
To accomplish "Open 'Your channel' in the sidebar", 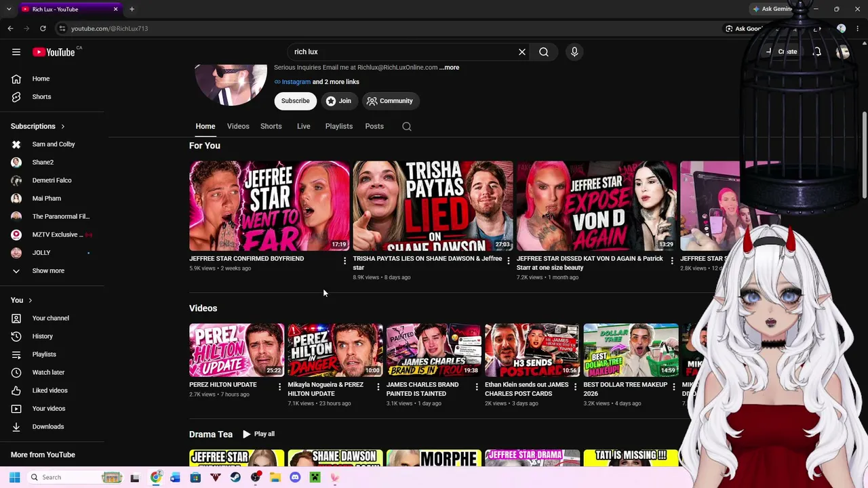I will [52, 318].
